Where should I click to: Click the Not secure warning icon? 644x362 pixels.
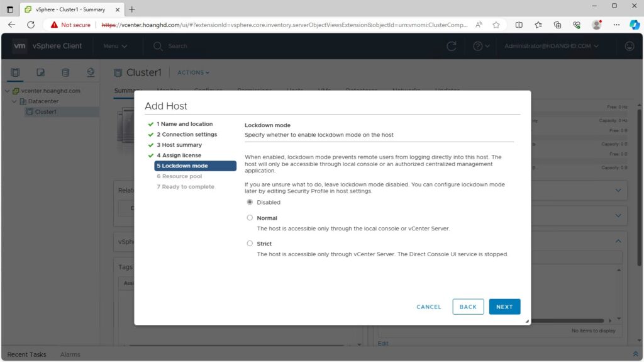tap(54, 25)
